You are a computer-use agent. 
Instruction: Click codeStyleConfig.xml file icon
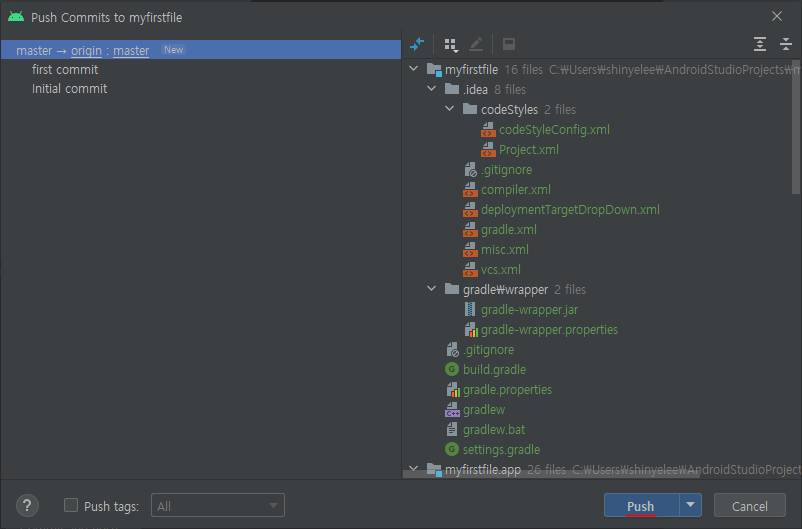click(x=488, y=130)
